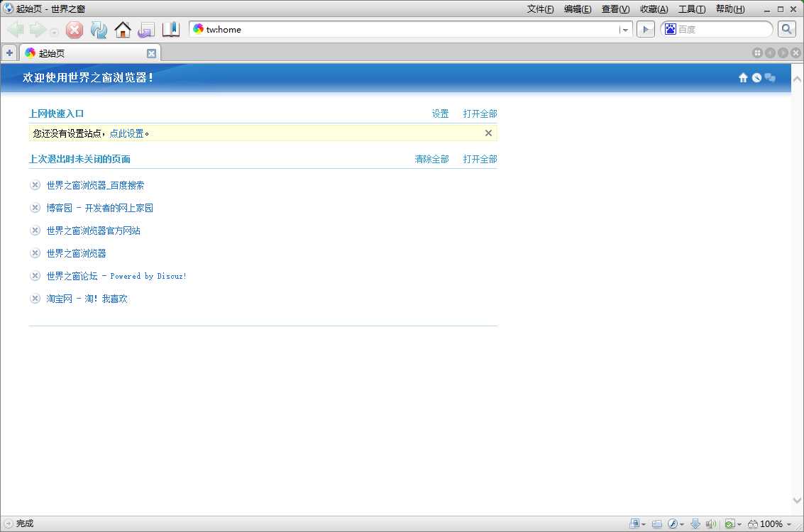Expand the address bar dropdown arrow
The image size is (804, 532).
[624, 30]
